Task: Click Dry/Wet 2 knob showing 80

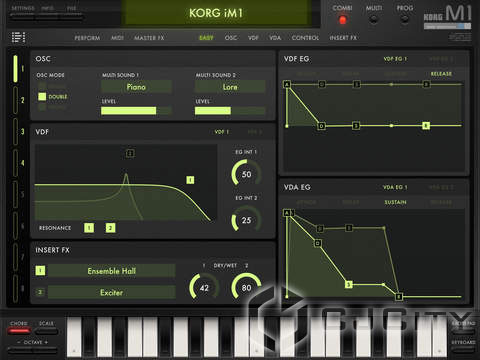Action: point(246,287)
